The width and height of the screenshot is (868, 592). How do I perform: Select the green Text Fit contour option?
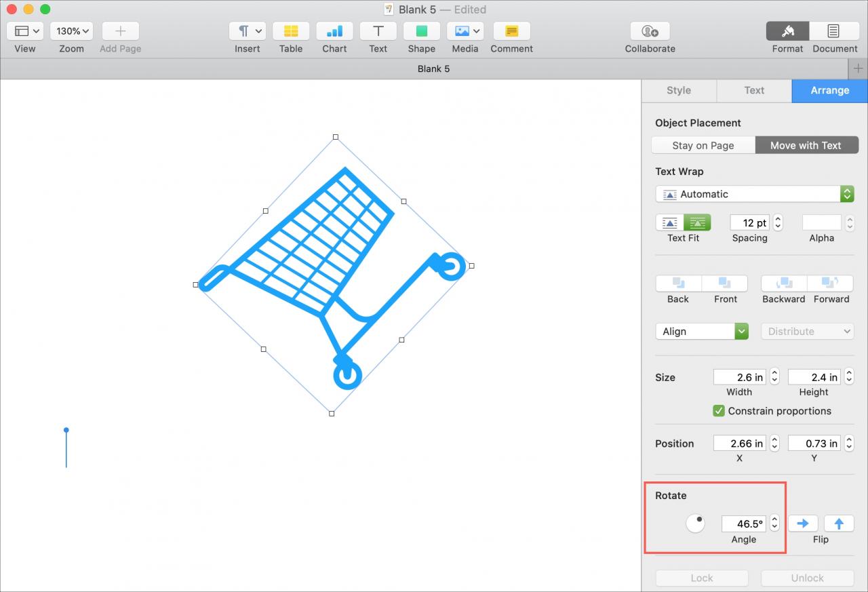tap(697, 222)
